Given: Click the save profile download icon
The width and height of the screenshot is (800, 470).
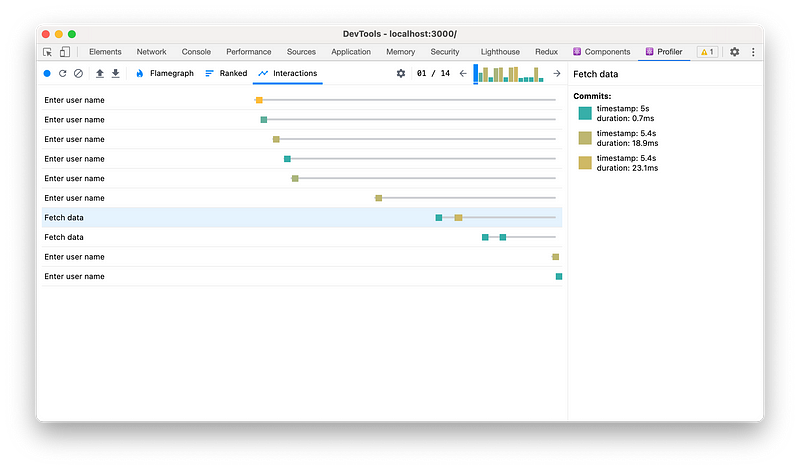Looking at the screenshot, I should tap(116, 74).
